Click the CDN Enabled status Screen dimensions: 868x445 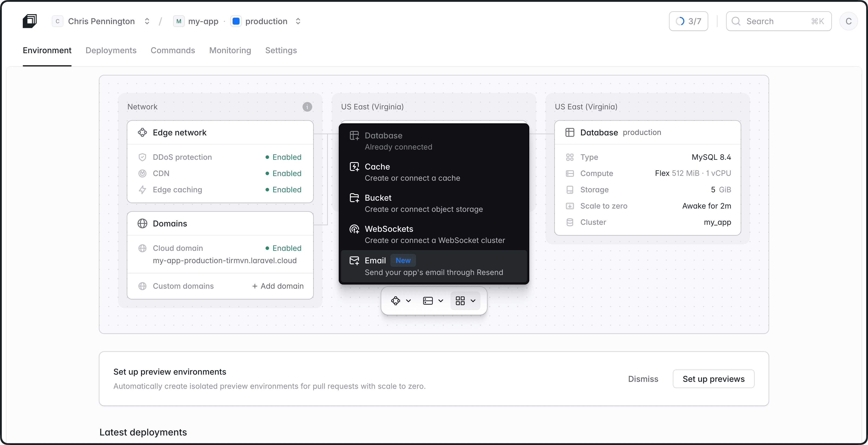coord(283,173)
